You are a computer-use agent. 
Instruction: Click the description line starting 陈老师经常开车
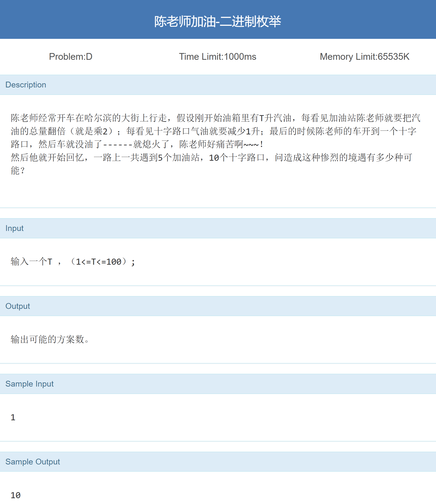click(215, 118)
